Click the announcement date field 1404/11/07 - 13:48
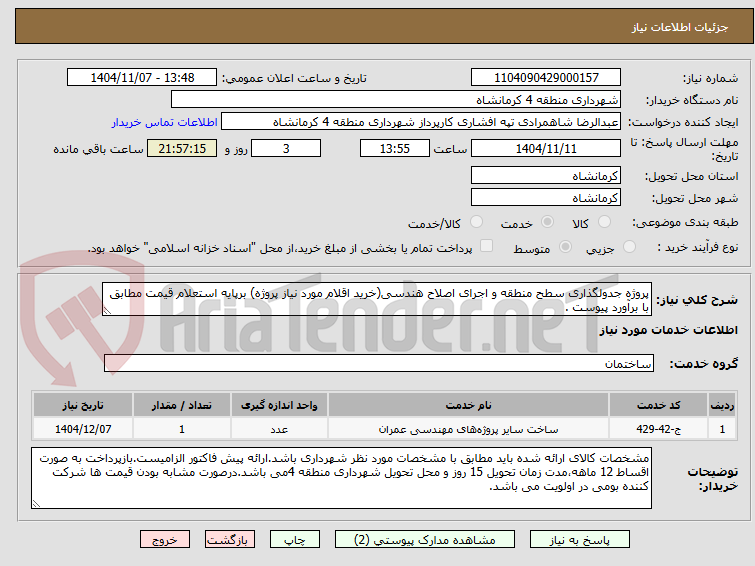755x566 pixels. pos(142,78)
